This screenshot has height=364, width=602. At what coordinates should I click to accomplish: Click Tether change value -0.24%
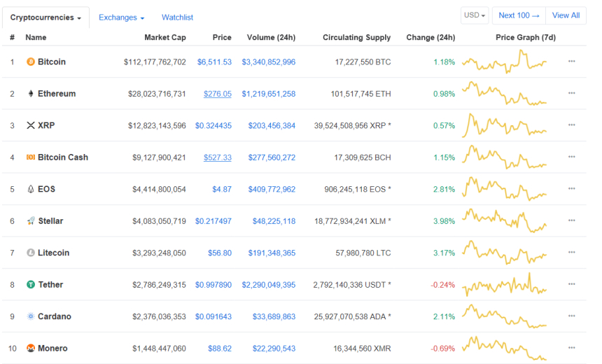coord(442,284)
